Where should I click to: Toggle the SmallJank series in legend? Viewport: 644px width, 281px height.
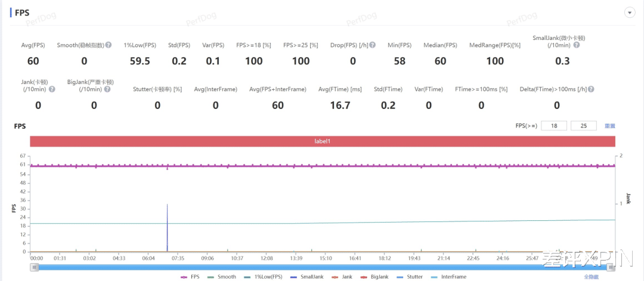click(x=306, y=277)
